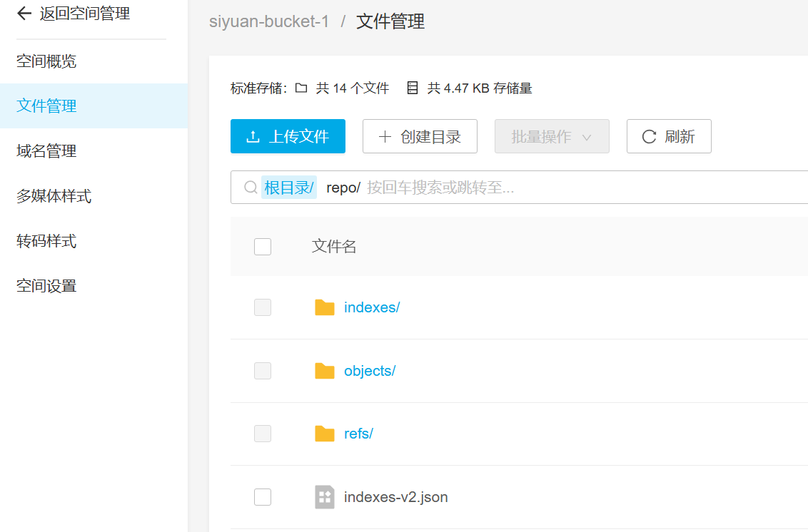The width and height of the screenshot is (808, 532).
Task: Open the indexes/ folder link
Action: click(372, 307)
